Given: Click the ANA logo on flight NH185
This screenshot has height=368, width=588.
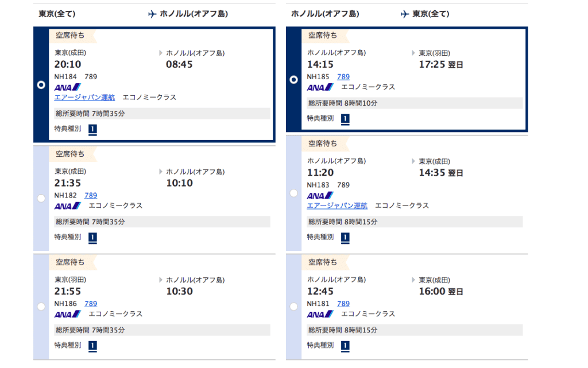Looking at the screenshot, I should click(319, 87).
